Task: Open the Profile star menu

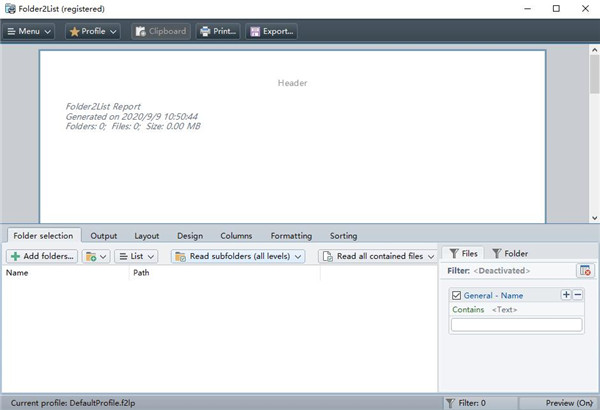Action: (x=92, y=31)
